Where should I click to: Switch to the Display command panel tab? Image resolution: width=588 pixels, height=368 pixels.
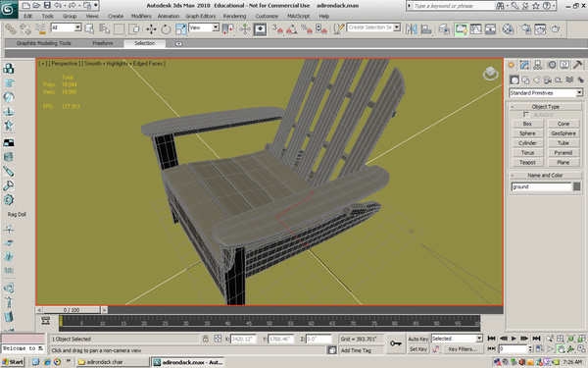pyautogui.click(x=564, y=65)
